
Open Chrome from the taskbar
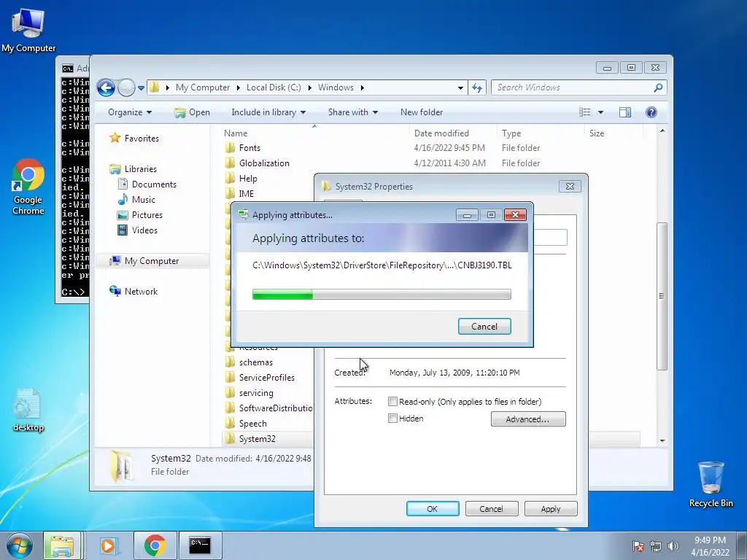[x=155, y=545]
